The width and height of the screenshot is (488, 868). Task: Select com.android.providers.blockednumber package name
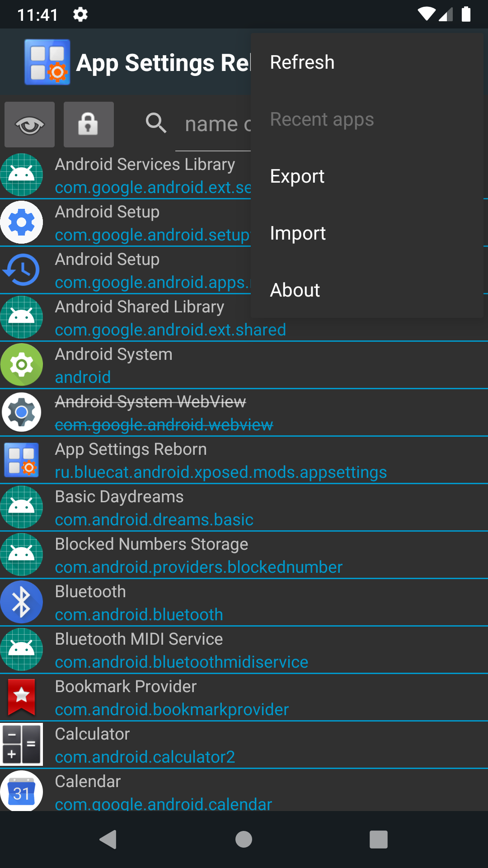(x=199, y=567)
